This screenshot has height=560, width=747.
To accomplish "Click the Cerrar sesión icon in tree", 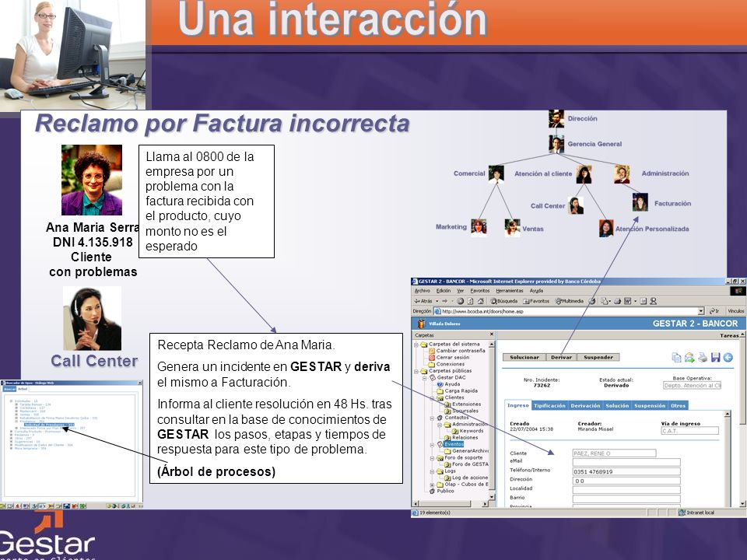I will tap(432, 358).
